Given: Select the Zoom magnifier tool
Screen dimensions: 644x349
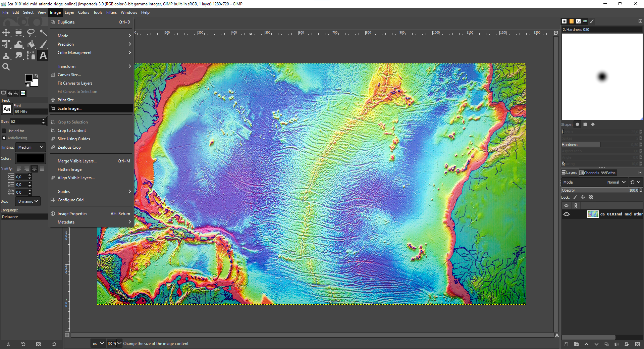Looking at the screenshot, I should 6,67.
